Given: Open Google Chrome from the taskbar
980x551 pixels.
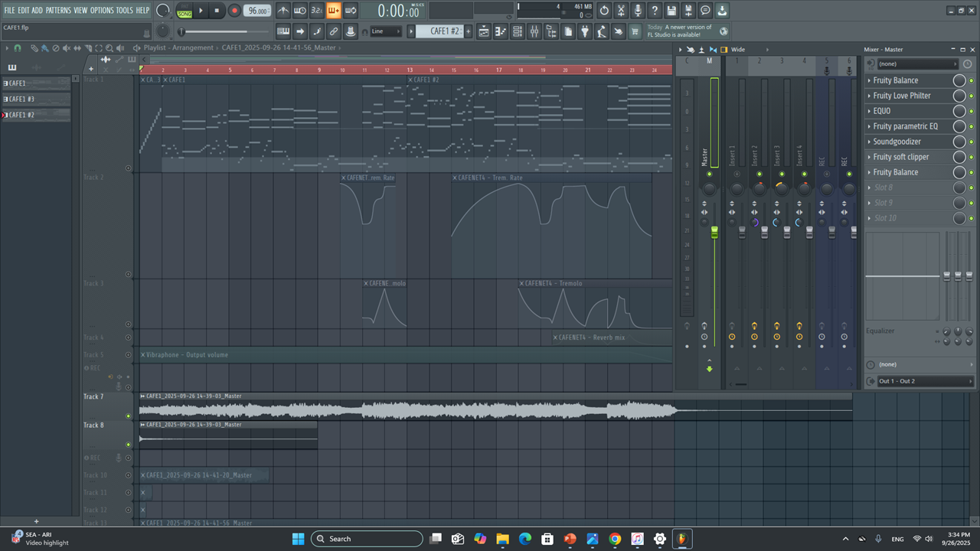Looking at the screenshot, I should tap(615, 539).
